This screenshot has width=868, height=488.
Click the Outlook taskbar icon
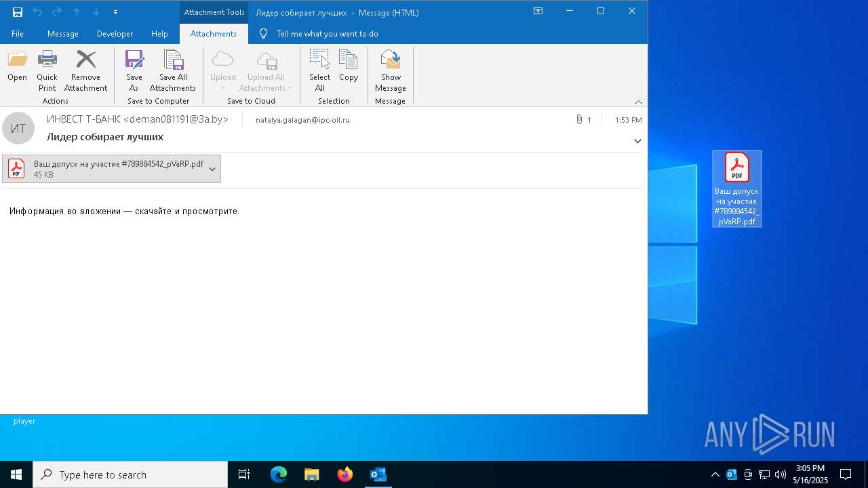pyautogui.click(x=378, y=474)
